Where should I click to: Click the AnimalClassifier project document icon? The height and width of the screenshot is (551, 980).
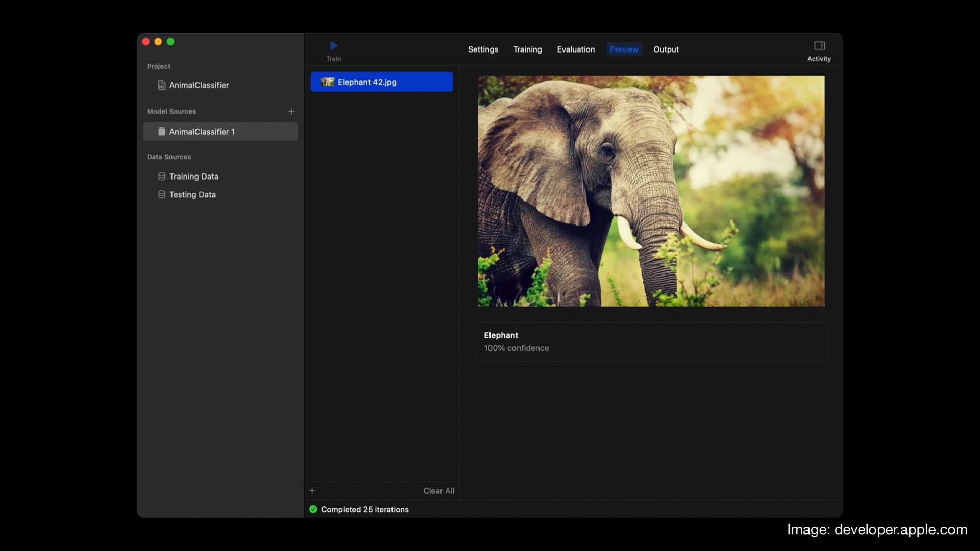(x=161, y=85)
